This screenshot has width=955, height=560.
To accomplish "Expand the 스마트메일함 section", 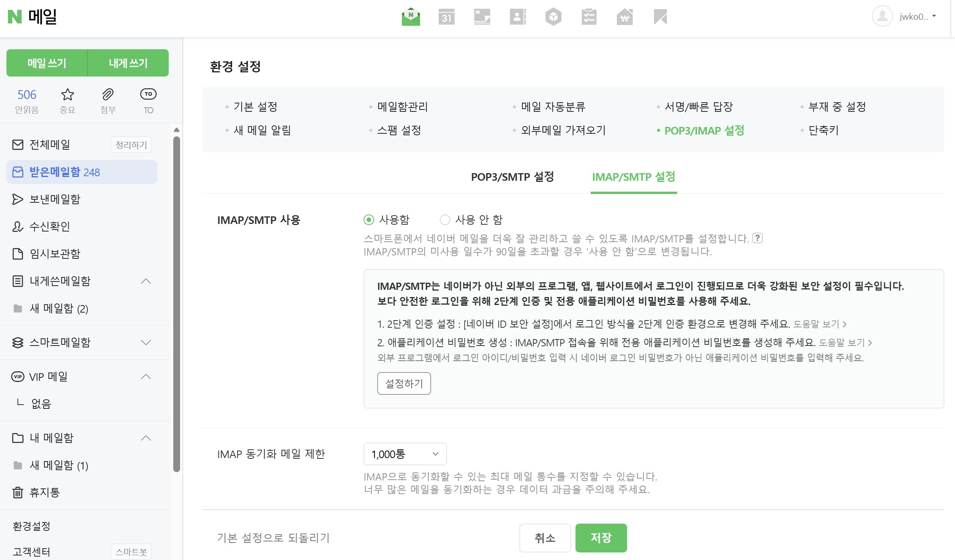I will (146, 343).
